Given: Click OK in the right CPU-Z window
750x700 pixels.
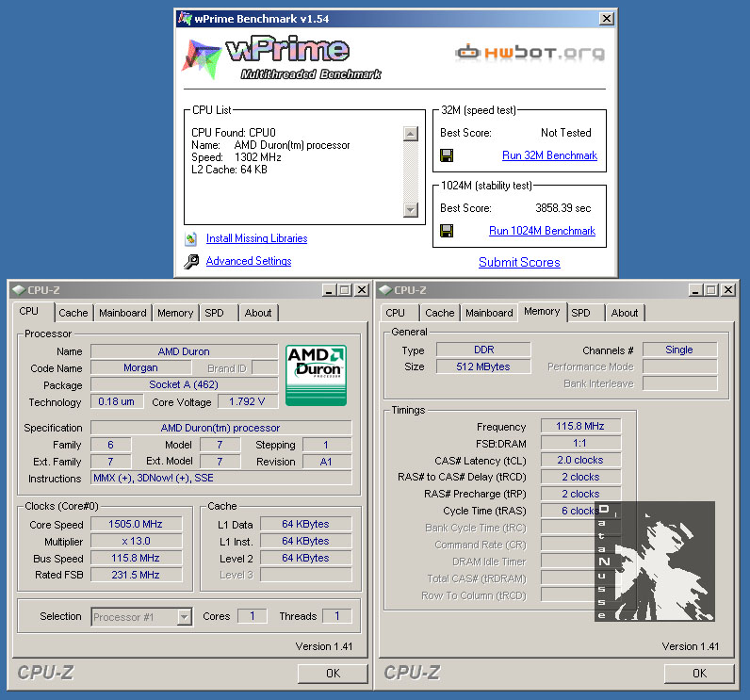Looking at the screenshot, I should pos(699,674).
